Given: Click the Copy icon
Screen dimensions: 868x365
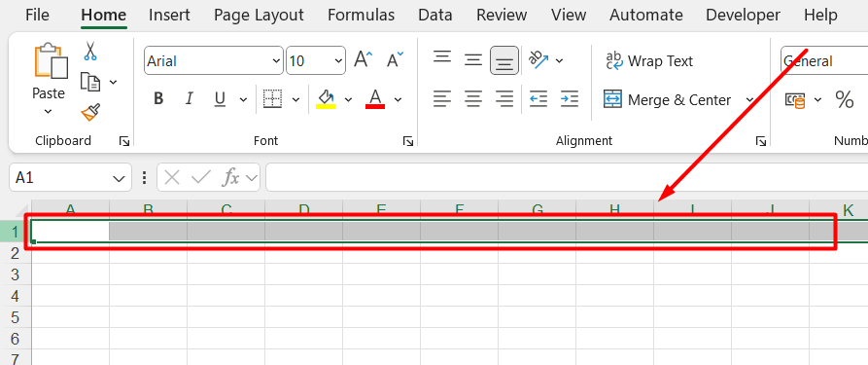Looking at the screenshot, I should pos(90,82).
